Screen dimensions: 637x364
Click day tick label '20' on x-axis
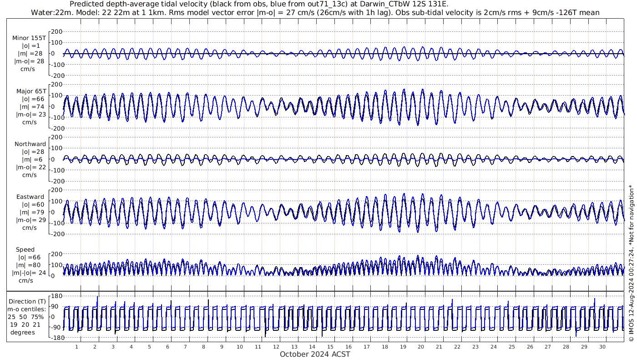pos(421,347)
